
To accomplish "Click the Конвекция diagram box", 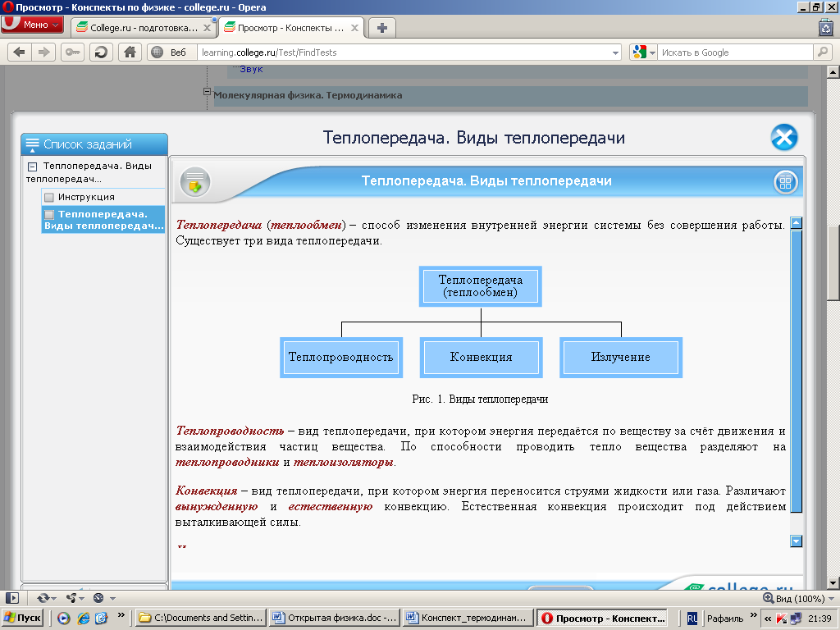I will click(x=481, y=358).
